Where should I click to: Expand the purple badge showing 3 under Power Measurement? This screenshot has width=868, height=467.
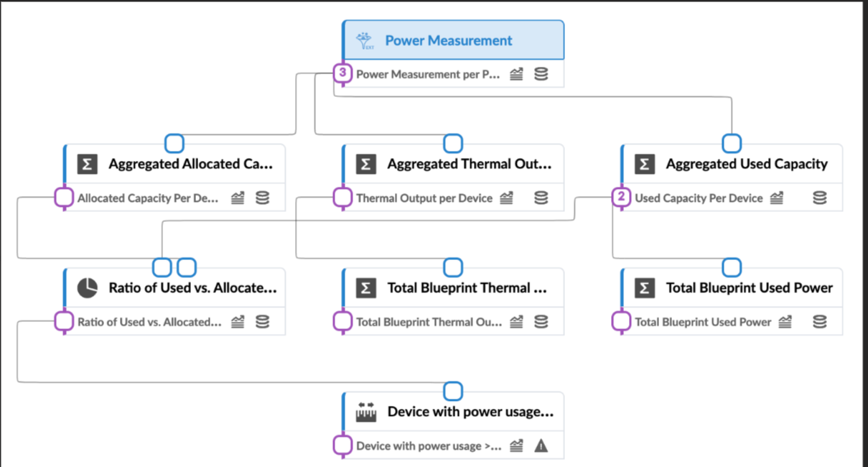343,73
